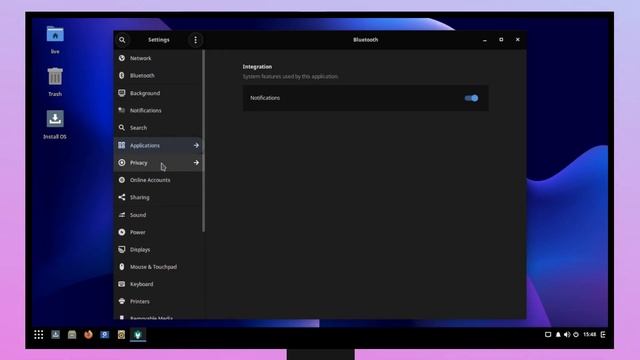Open the application grid launcher in taskbar
The width and height of the screenshot is (640, 360).
(39, 335)
